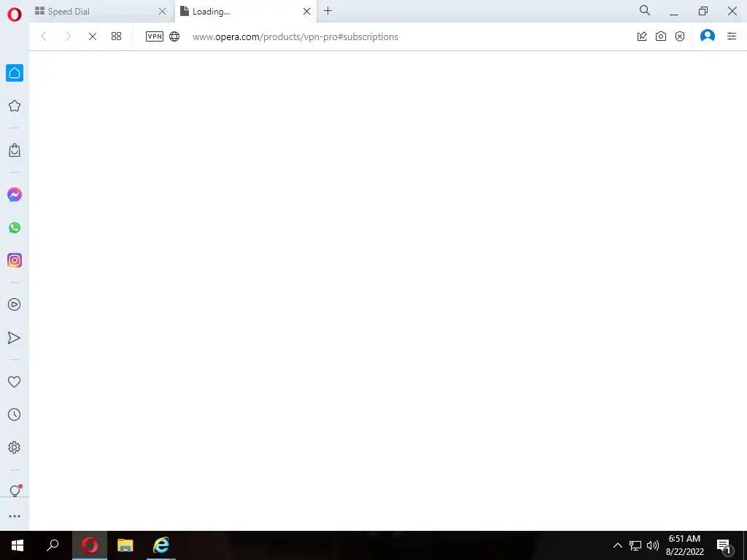Image resolution: width=747 pixels, height=560 pixels.
Task: Open the Player in sidebar
Action: click(15, 304)
